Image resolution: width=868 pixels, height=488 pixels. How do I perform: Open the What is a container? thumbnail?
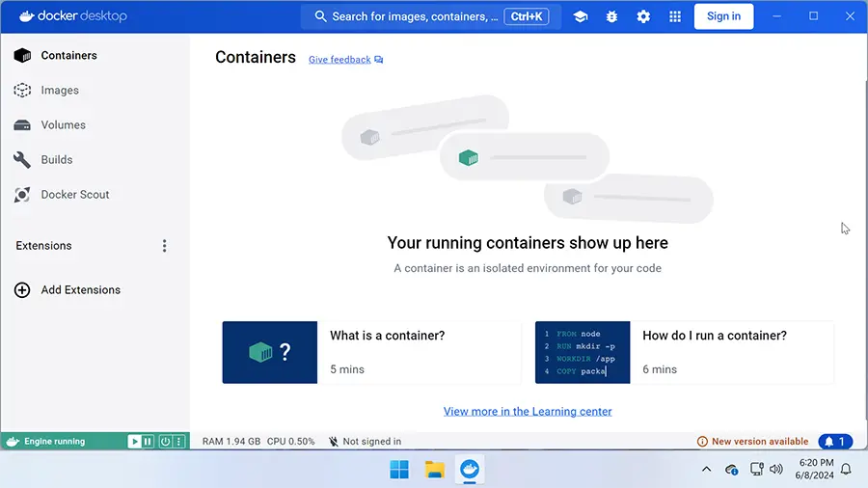270,352
